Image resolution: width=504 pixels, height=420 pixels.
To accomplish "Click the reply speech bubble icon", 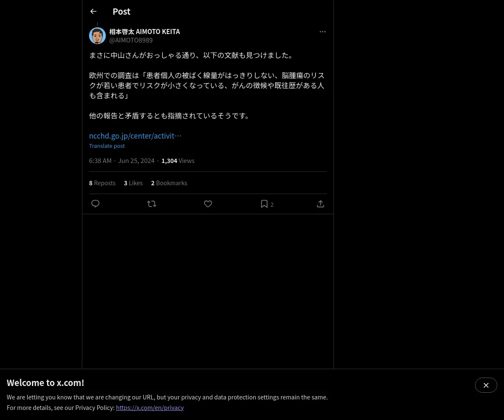I will click(95, 204).
